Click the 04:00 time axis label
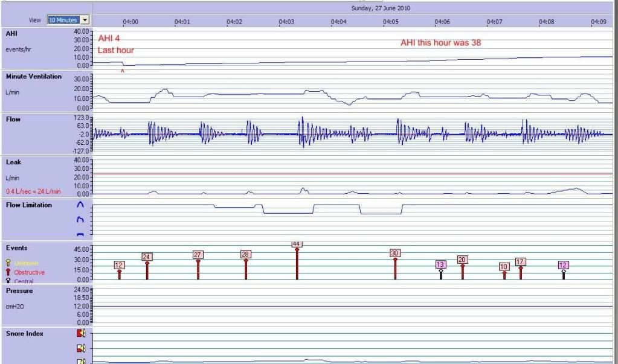 tap(130, 22)
